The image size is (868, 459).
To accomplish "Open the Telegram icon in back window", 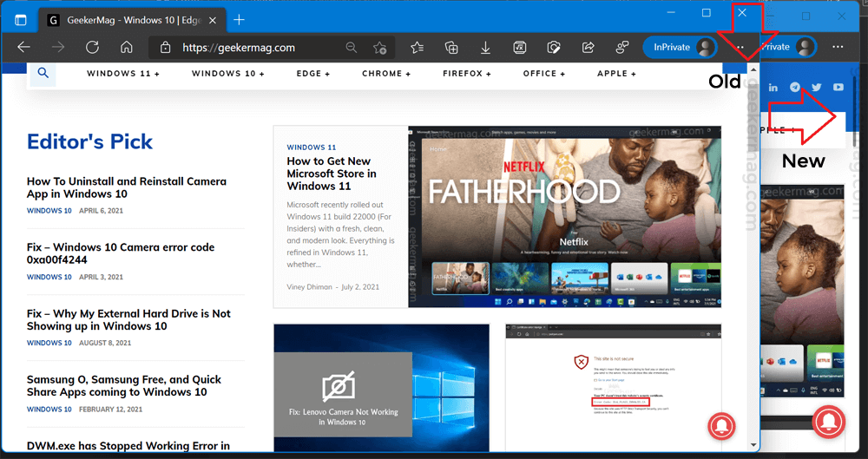I will pyautogui.click(x=795, y=87).
